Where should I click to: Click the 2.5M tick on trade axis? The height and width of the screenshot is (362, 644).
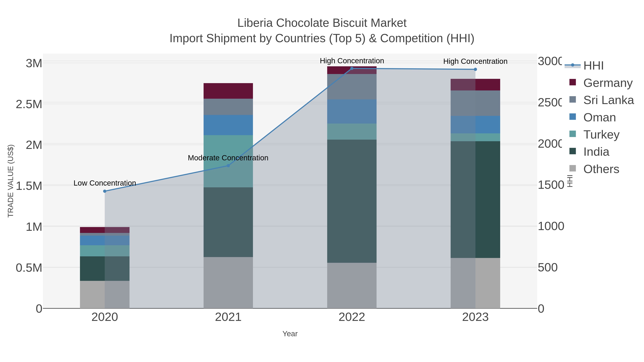click(29, 104)
